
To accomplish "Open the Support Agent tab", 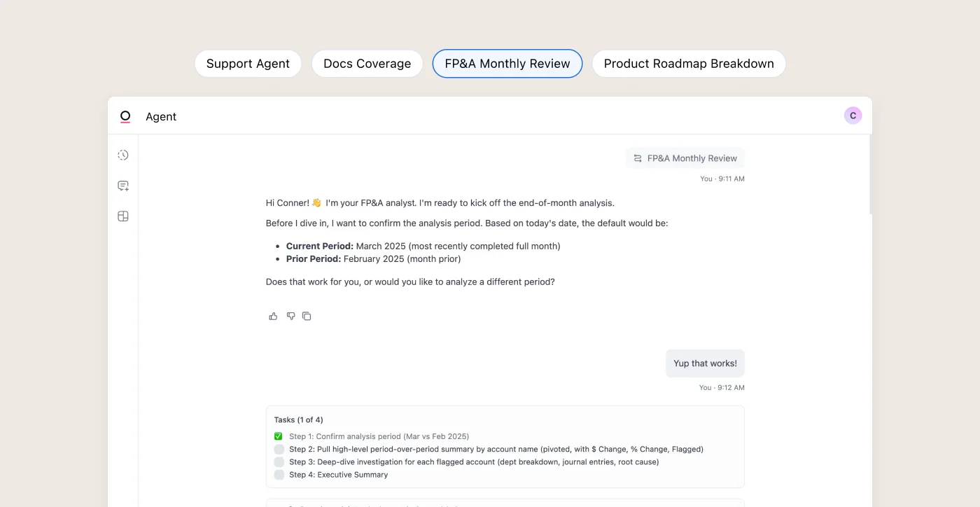I will coord(248,64).
